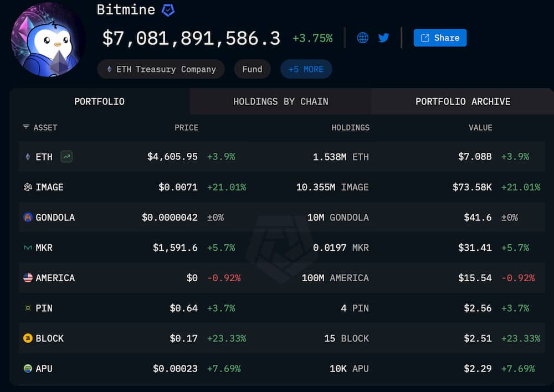Click the Share button

pos(440,38)
